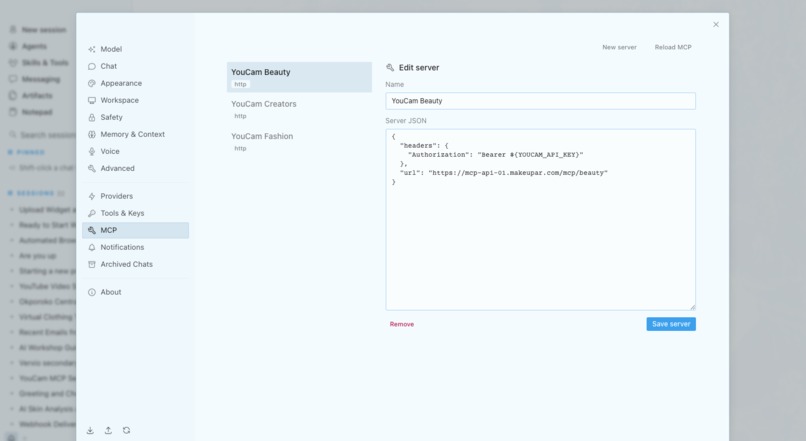Select the MCP settings section
This screenshot has width=806, height=441.
click(x=135, y=230)
